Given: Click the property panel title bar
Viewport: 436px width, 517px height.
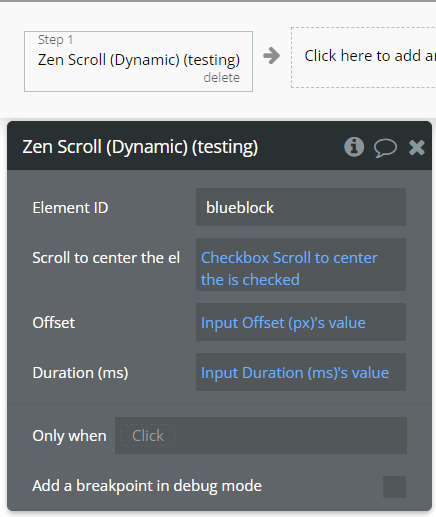Looking at the screenshot, I should point(219,146).
